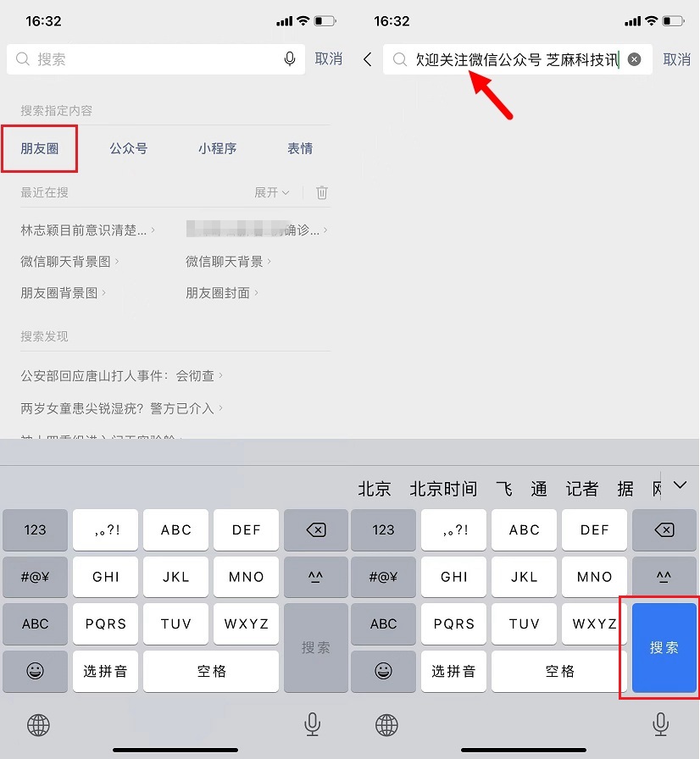Tap WXYZ key on left keyboard
This screenshot has width=700, height=759.
tap(246, 623)
